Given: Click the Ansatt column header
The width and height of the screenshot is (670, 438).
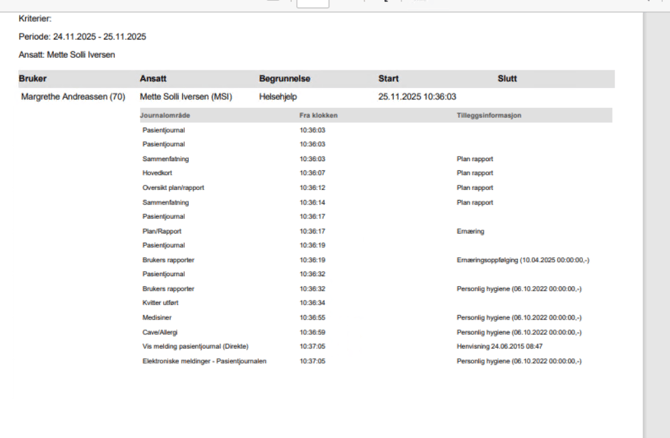Looking at the screenshot, I should click(x=153, y=78).
